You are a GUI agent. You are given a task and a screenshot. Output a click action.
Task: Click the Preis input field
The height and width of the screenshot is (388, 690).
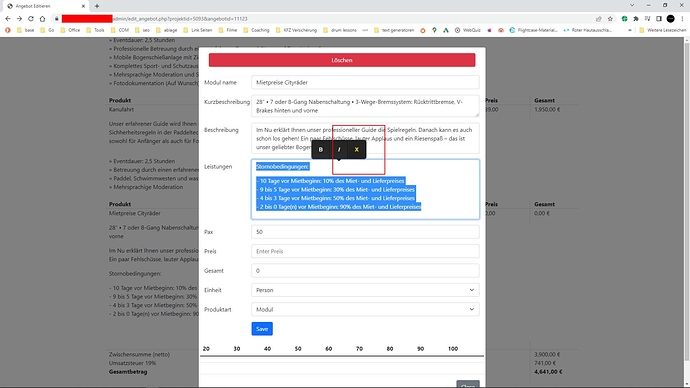365,251
